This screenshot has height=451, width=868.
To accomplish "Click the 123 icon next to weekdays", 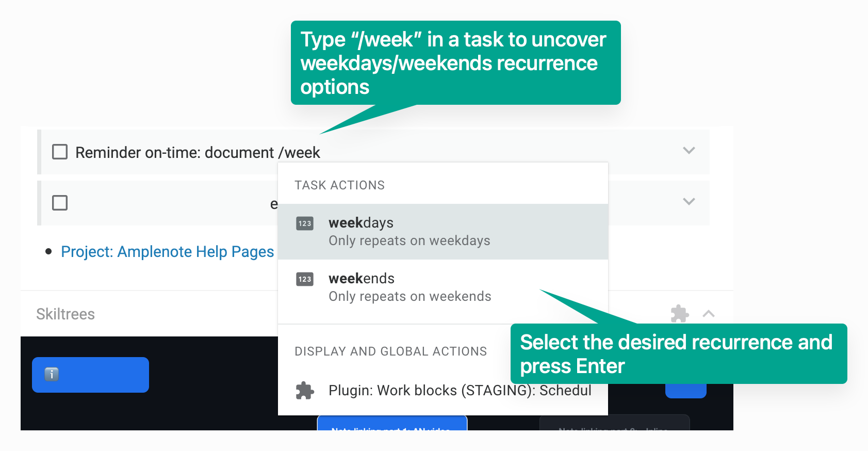I will pyautogui.click(x=305, y=223).
